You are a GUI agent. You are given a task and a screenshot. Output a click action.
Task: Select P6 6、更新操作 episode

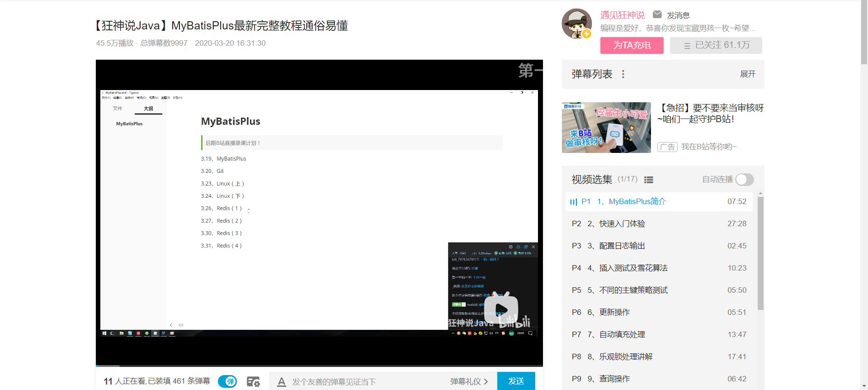[659, 312]
